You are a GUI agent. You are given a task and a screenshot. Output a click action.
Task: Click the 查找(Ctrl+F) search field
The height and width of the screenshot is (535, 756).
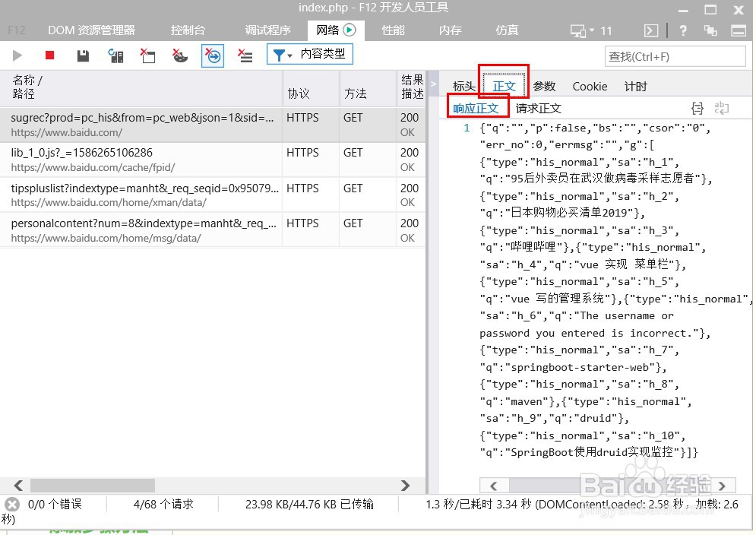pyautogui.click(x=675, y=56)
